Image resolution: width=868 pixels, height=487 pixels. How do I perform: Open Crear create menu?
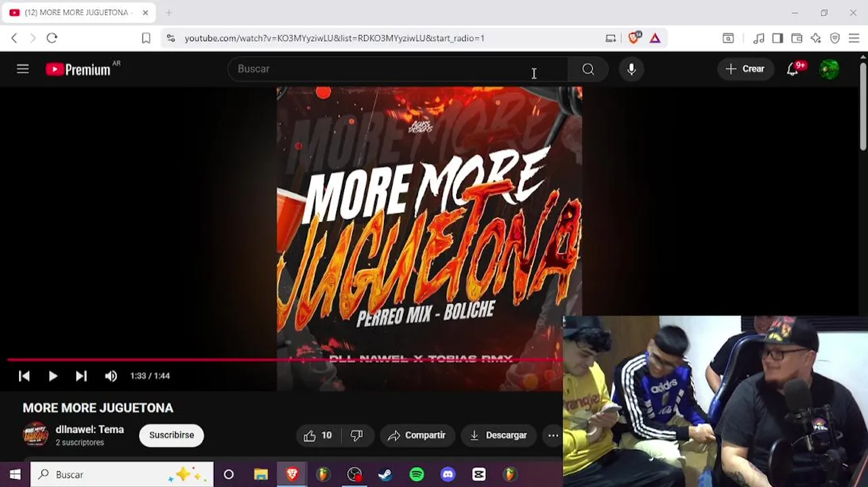click(745, 69)
